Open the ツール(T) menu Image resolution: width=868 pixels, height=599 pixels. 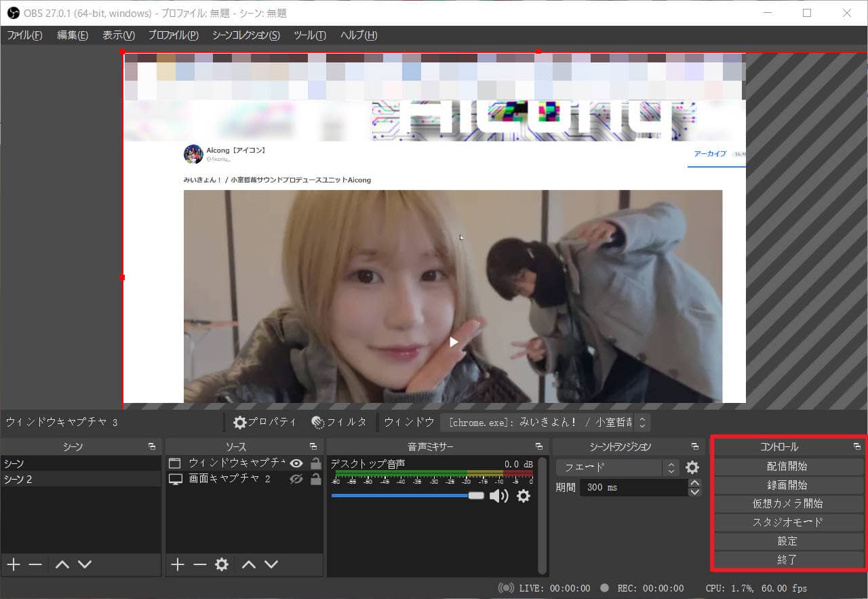coord(310,35)
